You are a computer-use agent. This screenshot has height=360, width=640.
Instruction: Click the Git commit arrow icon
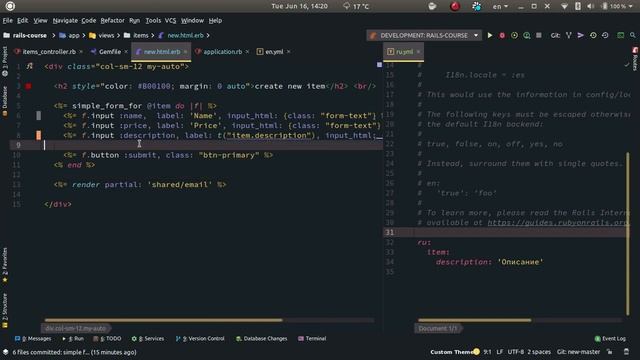coord(580,36)
